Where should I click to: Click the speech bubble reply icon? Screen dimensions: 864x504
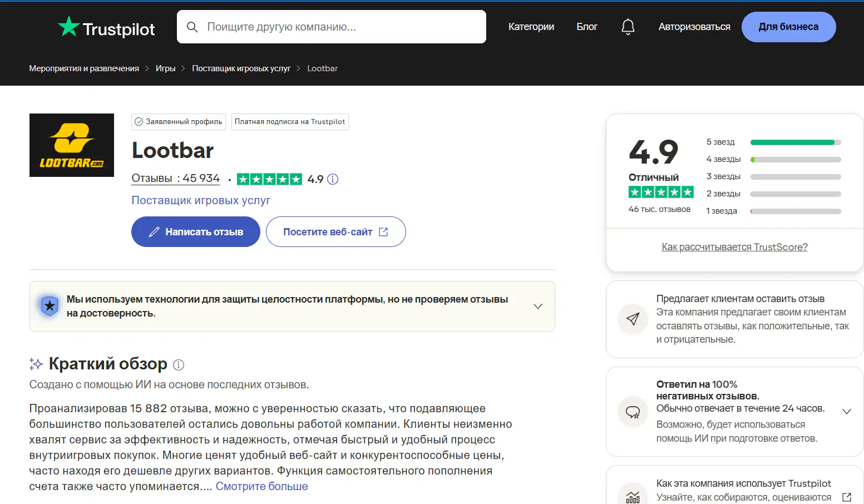(x=633, y=412)
